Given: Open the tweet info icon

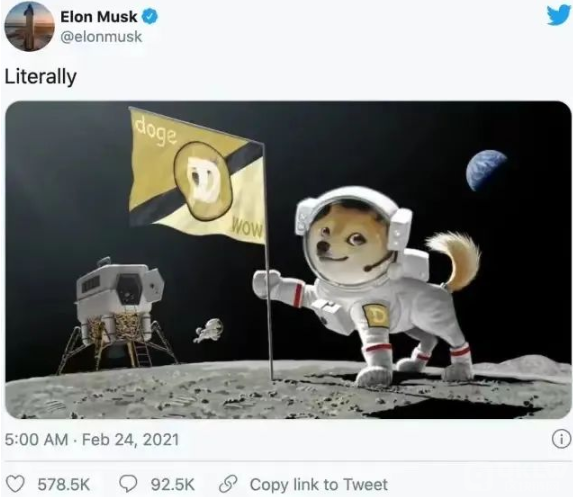Looking at the screenshot, I should click(x=561, y=439).
